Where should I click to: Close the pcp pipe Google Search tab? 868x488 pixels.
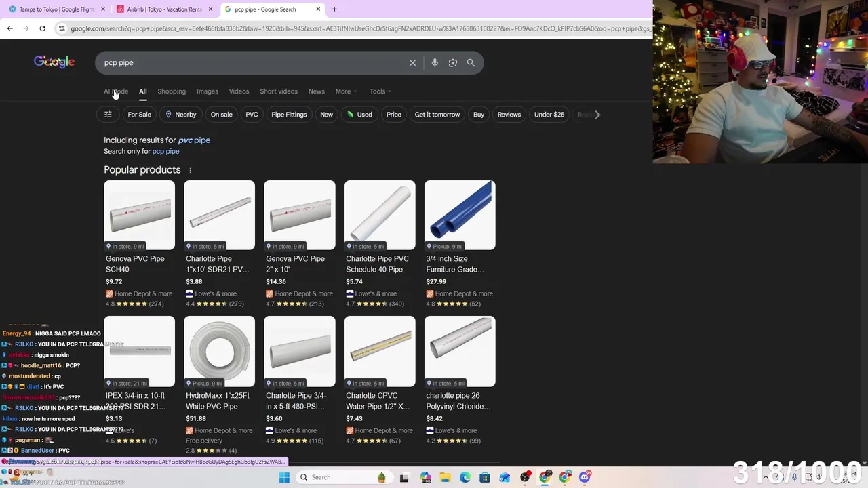click(x=318, y=9)
